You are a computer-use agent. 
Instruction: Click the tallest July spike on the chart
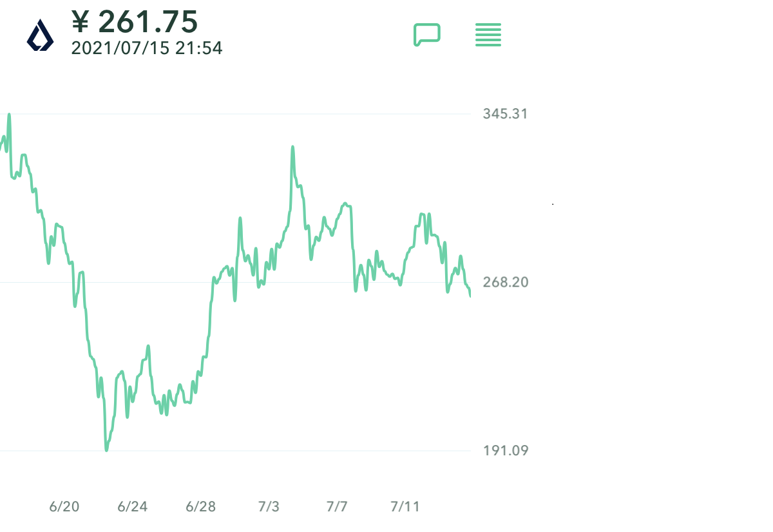(x=292, y=147)
